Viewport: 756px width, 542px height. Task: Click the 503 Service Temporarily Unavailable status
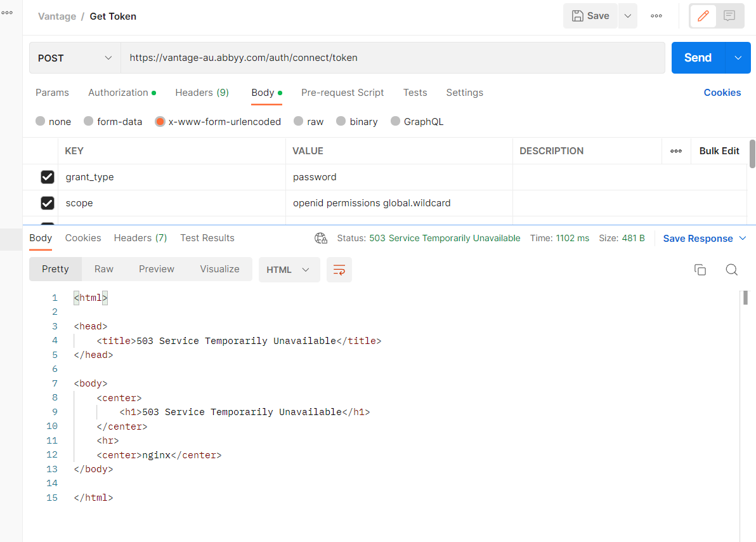(445, 238)
